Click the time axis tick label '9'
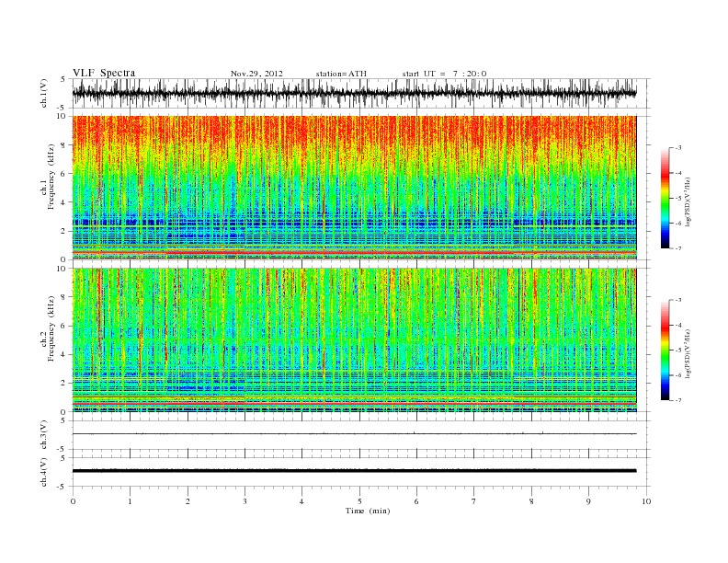The width and height of the screenshot is (728, 563). click(588, 501)
